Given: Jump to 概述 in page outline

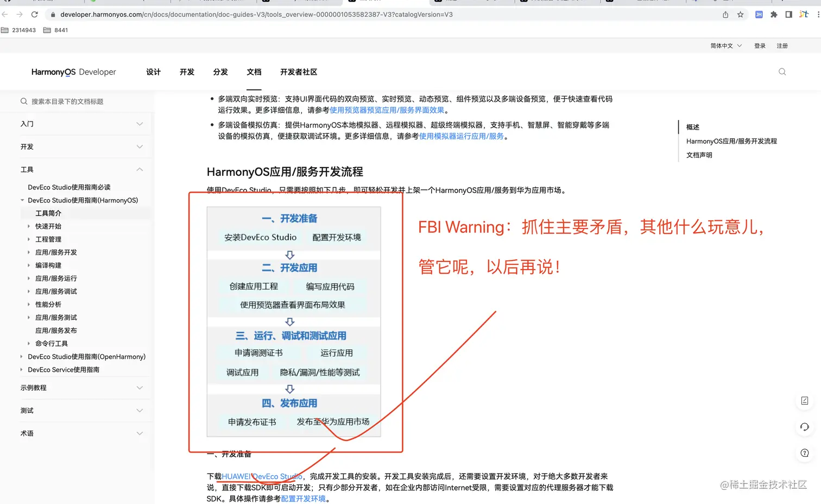Looking at the screenshot, I should click(693, 127).
